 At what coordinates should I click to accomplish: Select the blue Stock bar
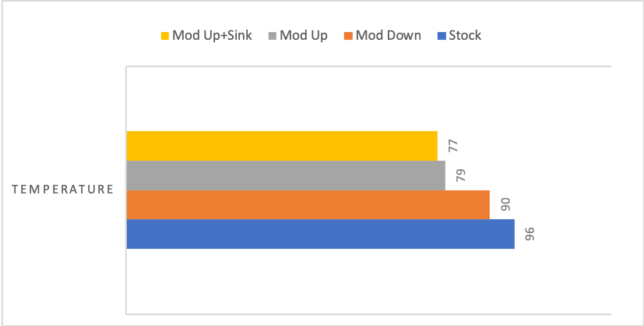click(320, 234)
